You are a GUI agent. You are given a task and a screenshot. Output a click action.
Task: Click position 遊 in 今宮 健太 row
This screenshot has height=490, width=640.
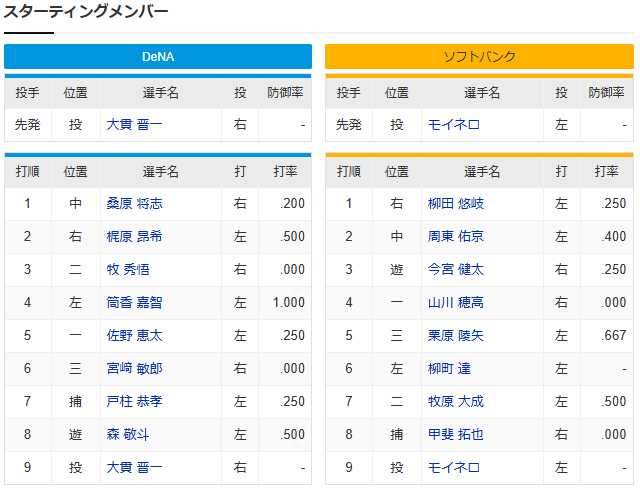397,270
